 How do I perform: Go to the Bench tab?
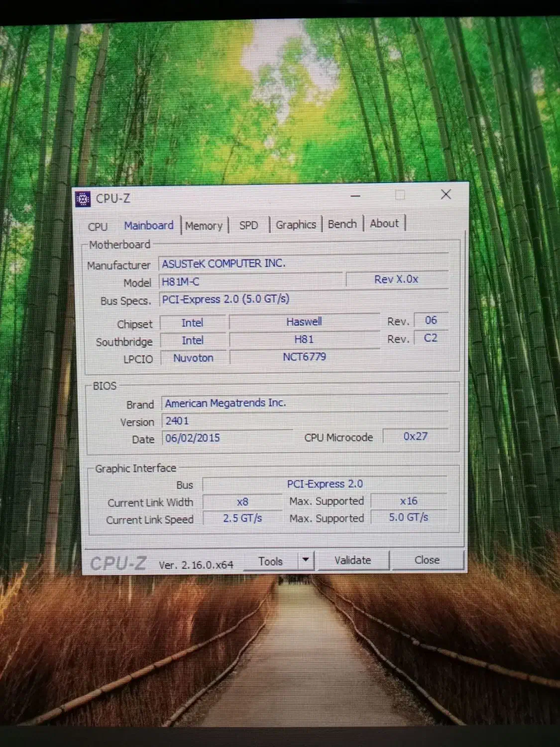[x=342, y=224]
